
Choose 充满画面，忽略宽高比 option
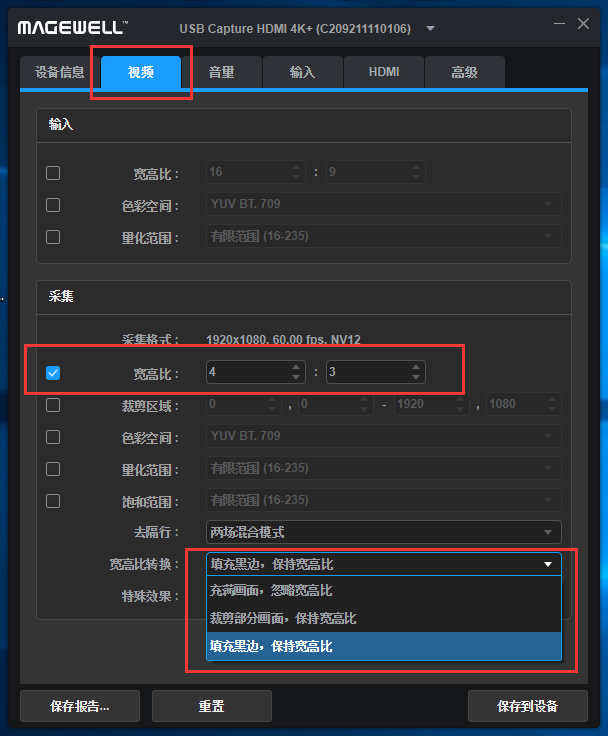point(384,590)
